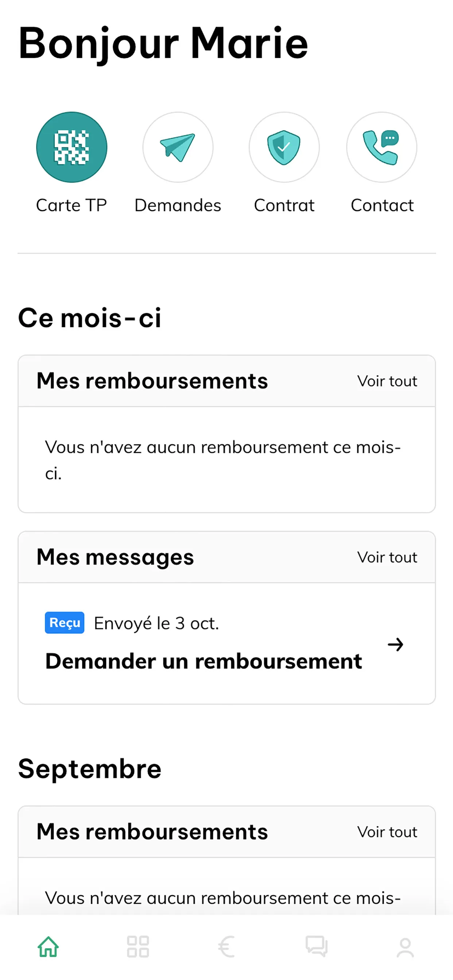Image resolution: width=453 pixels, height=980 pixels.
Task: Open the grid services tab icon
Action: tap(138, 946)
